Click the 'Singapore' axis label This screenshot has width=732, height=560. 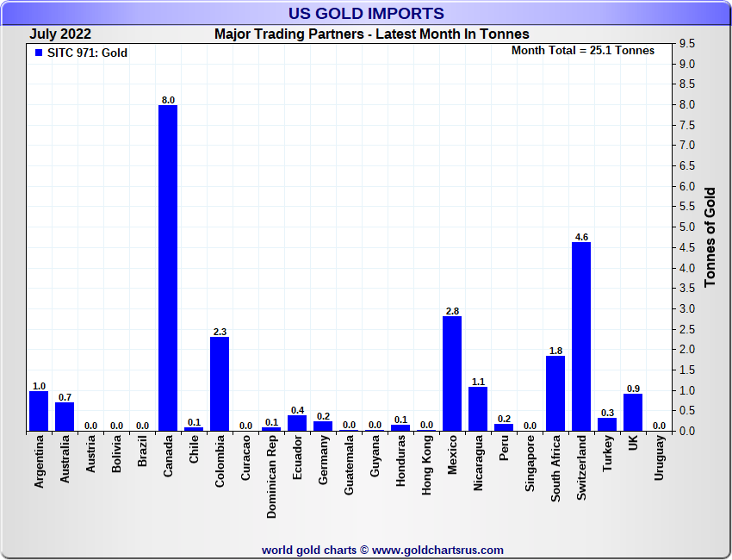coord(530,464)
